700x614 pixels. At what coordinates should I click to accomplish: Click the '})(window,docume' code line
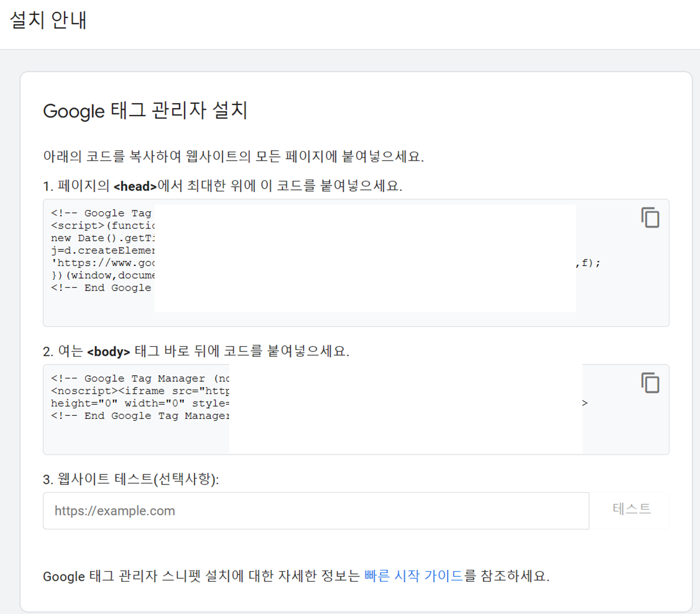pos(103,275)
